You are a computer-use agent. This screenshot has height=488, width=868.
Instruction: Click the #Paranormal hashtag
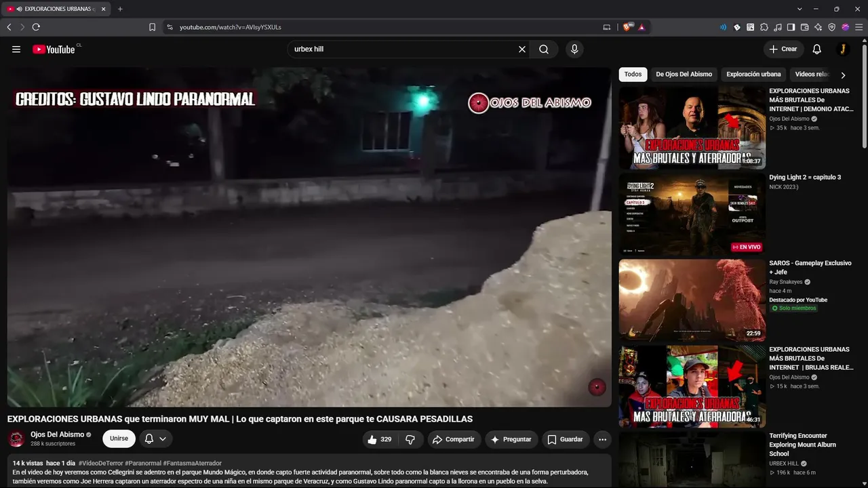pos(143,464)
